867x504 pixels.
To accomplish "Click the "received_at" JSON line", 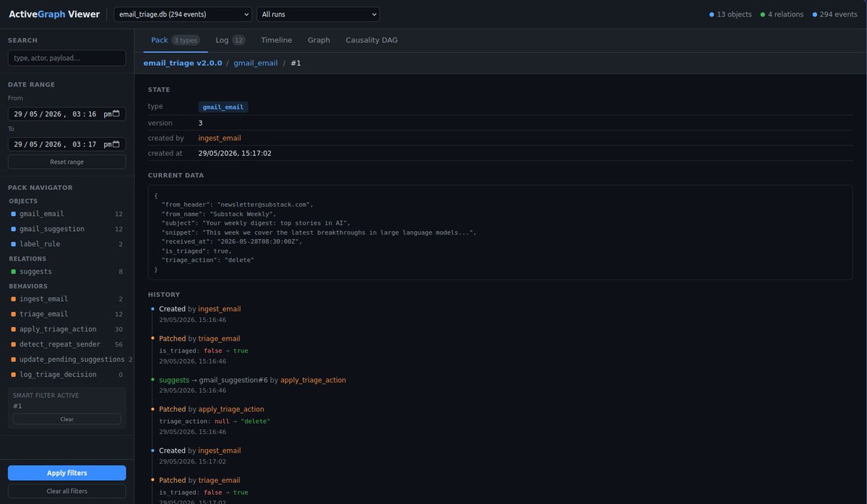I will tap(232, 241).
